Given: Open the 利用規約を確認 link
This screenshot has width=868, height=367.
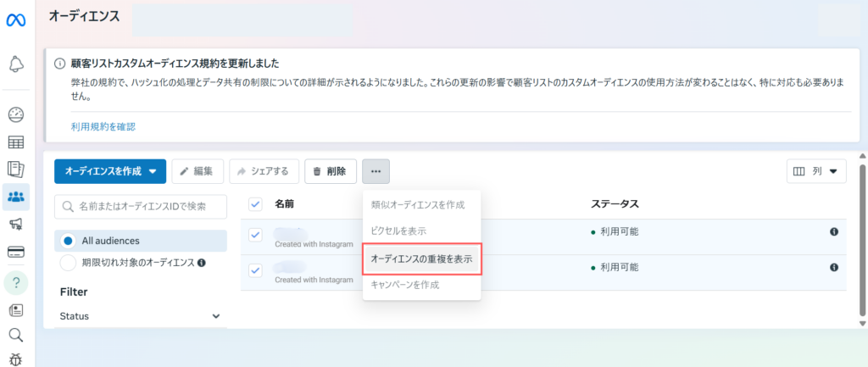Looking at the screenshot, I should tap(103, 126).
